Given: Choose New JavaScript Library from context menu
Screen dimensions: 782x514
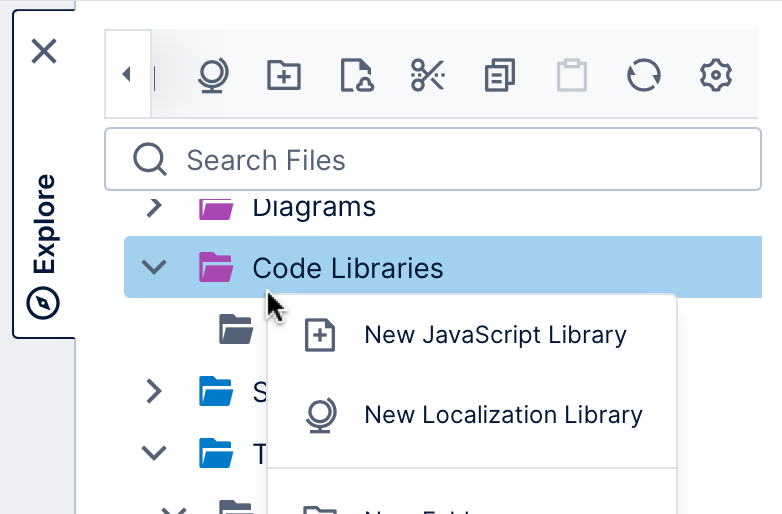Looking at the screenshot, I should (494, 335).
